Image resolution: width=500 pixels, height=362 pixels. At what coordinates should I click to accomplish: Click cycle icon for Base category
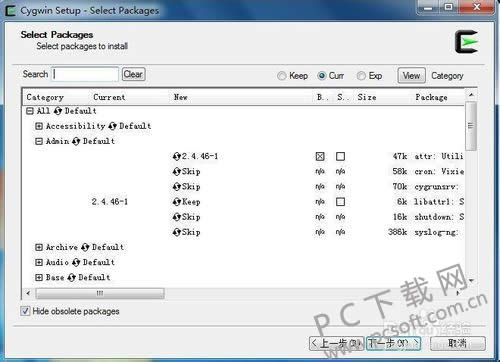(x=71, y=277)
